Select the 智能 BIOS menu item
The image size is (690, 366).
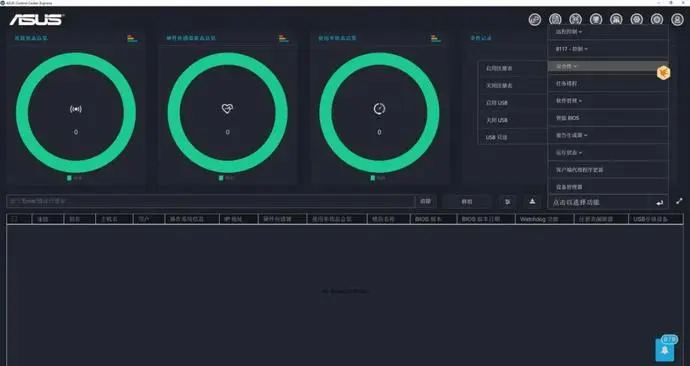click(608, 118)
